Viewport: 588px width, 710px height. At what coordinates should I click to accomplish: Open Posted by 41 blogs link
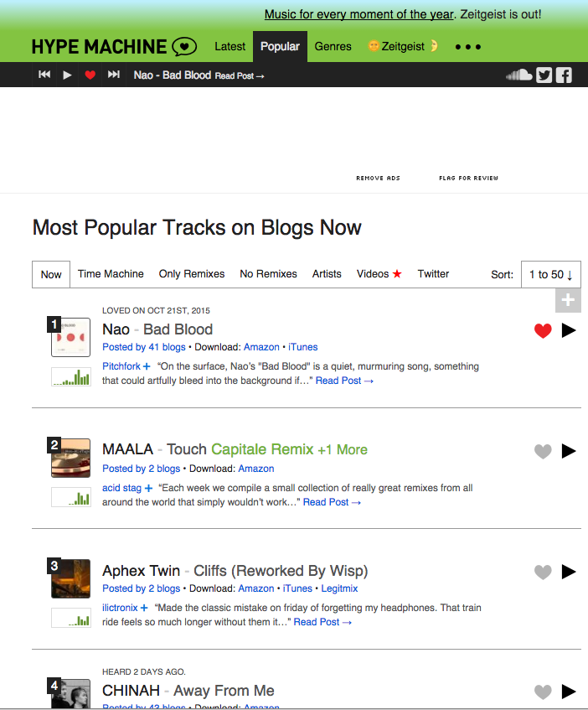click(x=144, y=347)
